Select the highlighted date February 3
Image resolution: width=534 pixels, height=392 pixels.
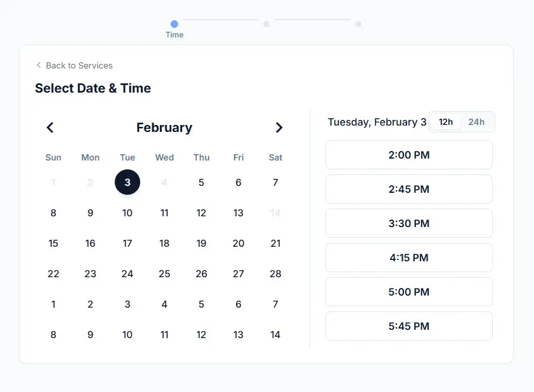[x=127, y=182]
